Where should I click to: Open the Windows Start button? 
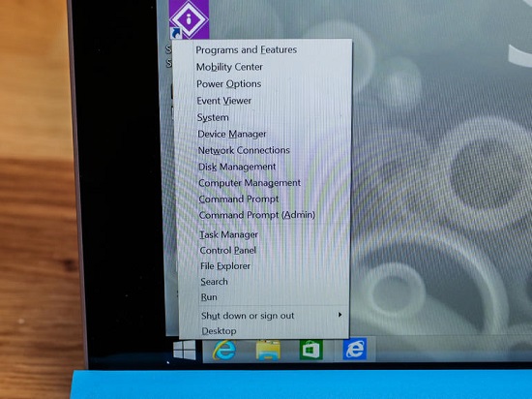[184, 350]
